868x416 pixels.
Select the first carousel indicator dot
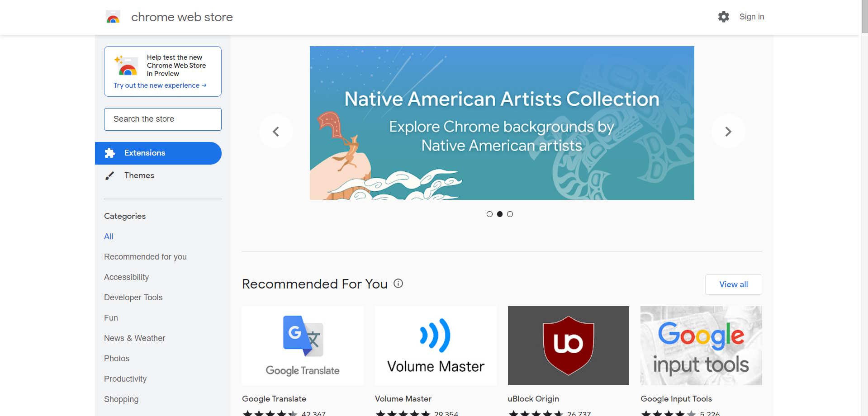click(489, 214)
